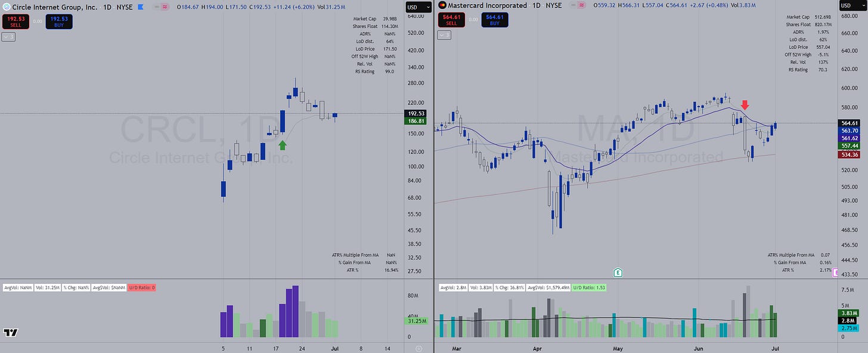The height and width of the screenshot is (353, 868).
Task: Click the 186.81 green price label on the CRCL axis
Action: pyautogui.click(x=414, y=121)
